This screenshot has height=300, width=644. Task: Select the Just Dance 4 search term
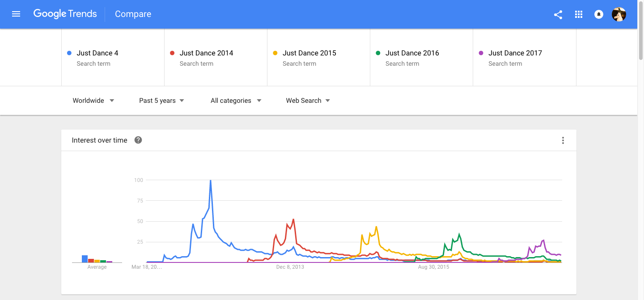click(x=97, y=53)
